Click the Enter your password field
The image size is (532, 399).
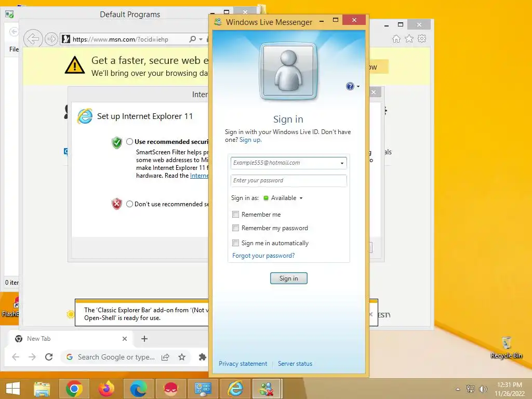[x=289, y=180]
